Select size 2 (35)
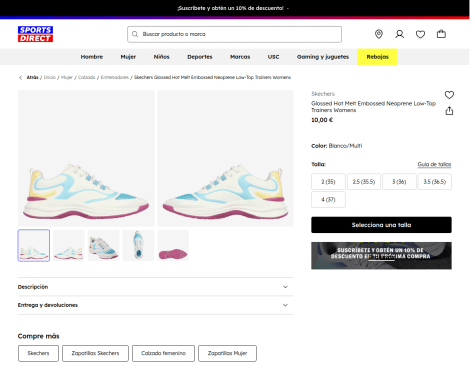 pos(328,182)
